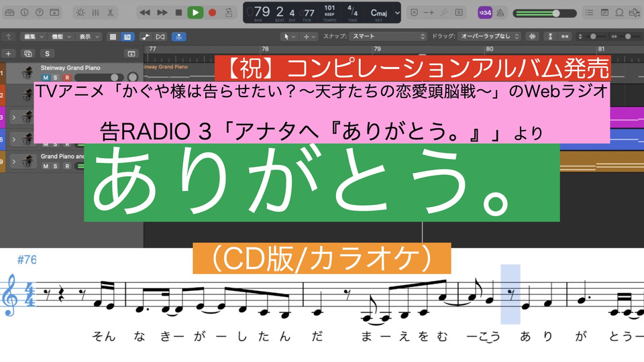Viewport: 644px width, 362px height.
Task: Switch to track list view icon
Action: click(127, 37)
